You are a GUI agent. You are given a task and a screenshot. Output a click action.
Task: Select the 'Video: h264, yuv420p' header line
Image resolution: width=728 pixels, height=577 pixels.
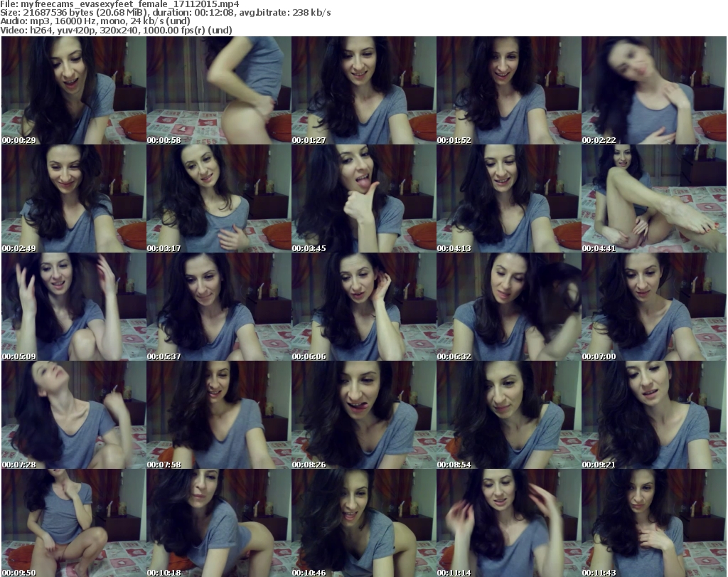[x=116, y=30]
